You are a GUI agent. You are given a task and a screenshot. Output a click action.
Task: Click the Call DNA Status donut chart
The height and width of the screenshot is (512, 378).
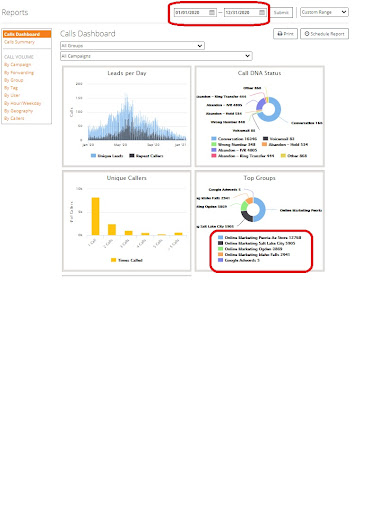pos(269,109)
